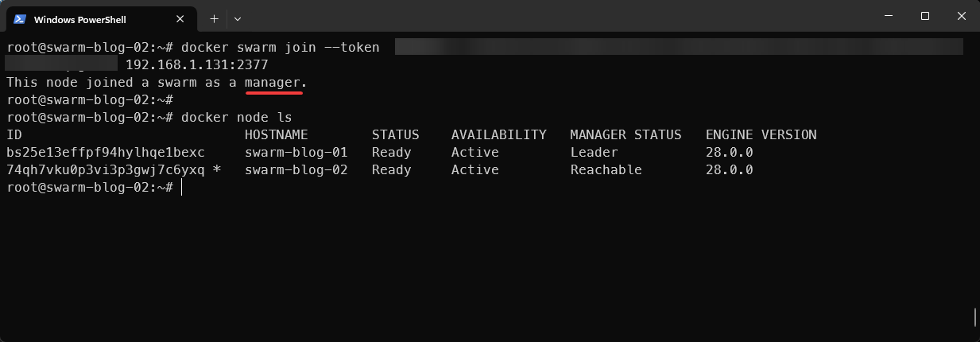Maximize the terminal window

924,16
